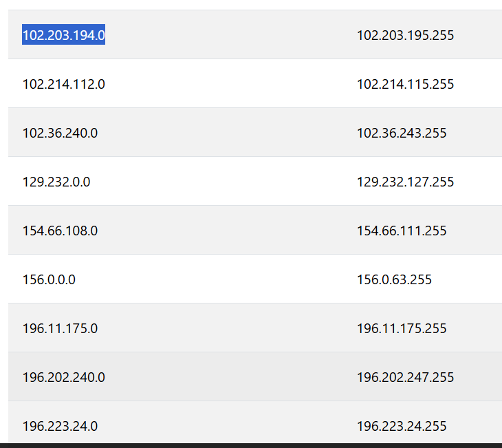This screenshot has width=502, height=448.
Task: Select the 196.202.247.255 cell
Action: [x=405, y=377]
